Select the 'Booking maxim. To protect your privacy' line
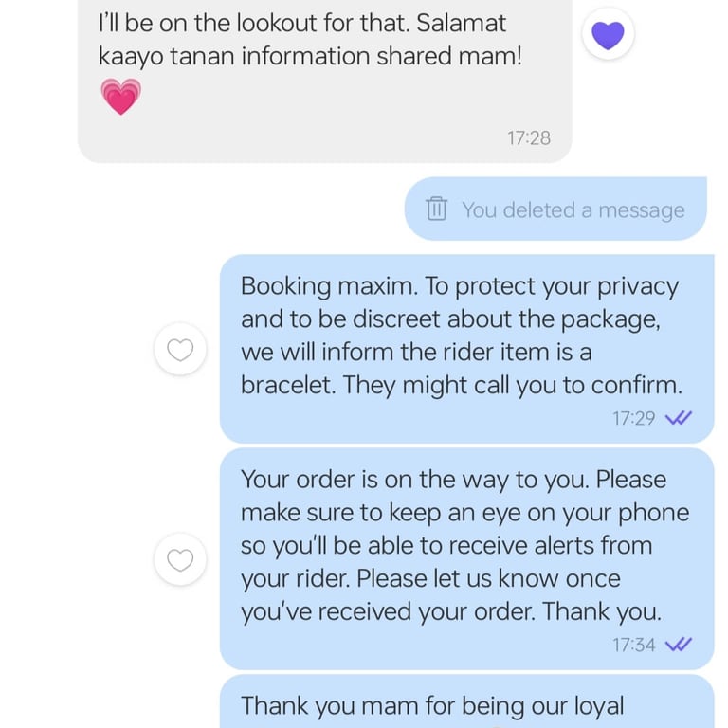This screenshot has width=728, height=728. 460,285
